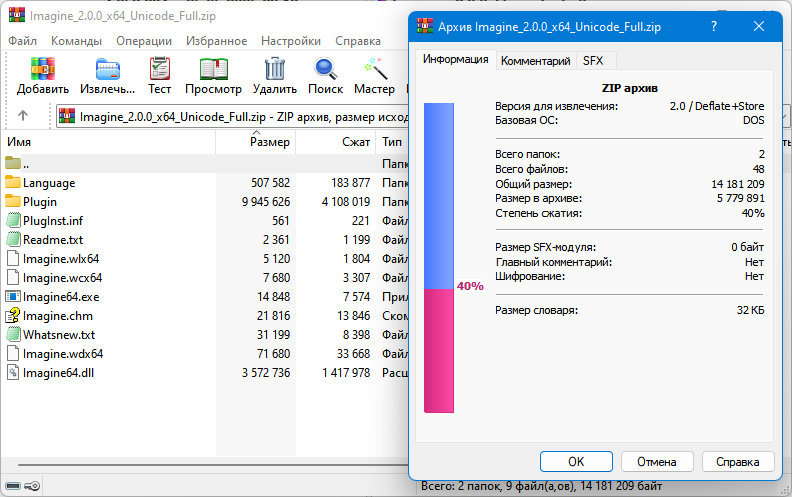Click the Readme.txt file icon
Image resolution: width=792 pixels, height=497 pixels.
[13, 239]
